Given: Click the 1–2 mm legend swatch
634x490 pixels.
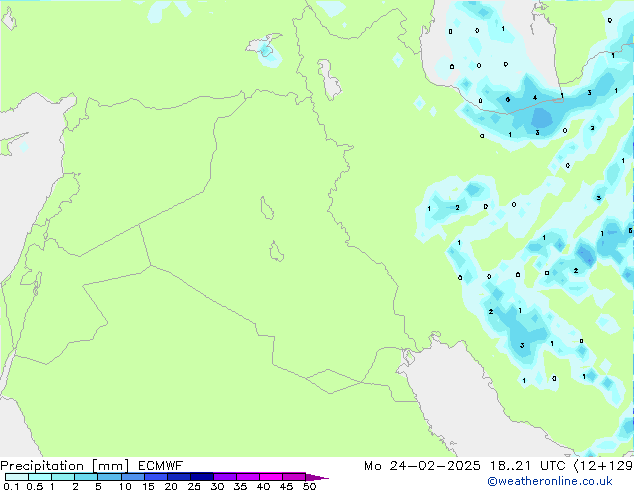Looking at the screenshot, I should (x=63, y=477).
